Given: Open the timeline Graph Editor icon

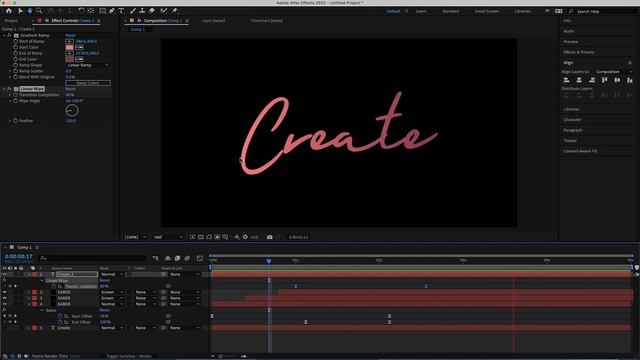Looking at the screenshot, I should tap(200, 258).
